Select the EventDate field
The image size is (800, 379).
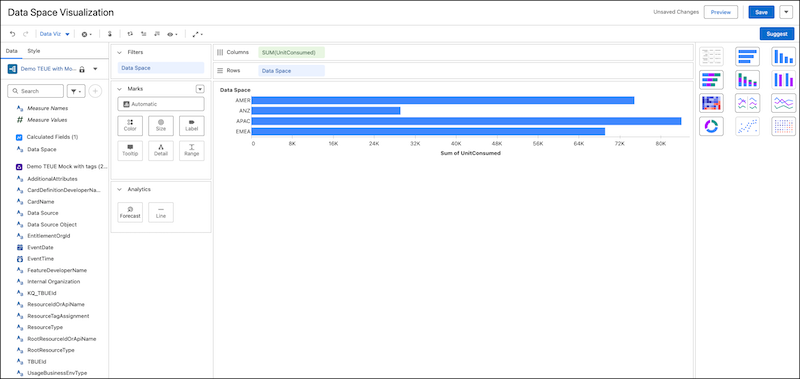(x=40, y=247)
